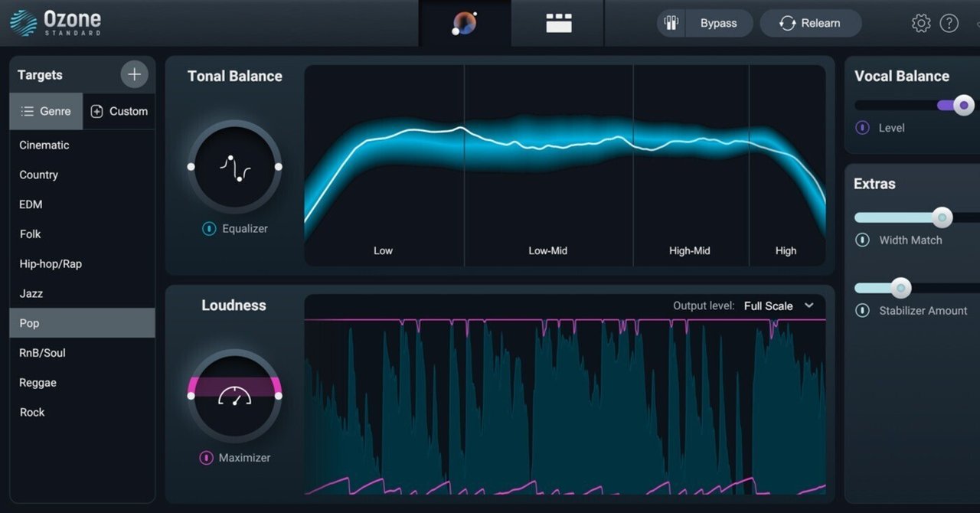Click the Loudness maximizer dial
This screenshot has height=513, width=980.
click(235, 396)
